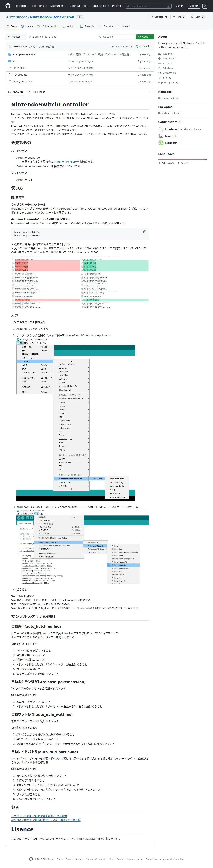Click the C 4.5% language entry

click(x=183, y=163)
